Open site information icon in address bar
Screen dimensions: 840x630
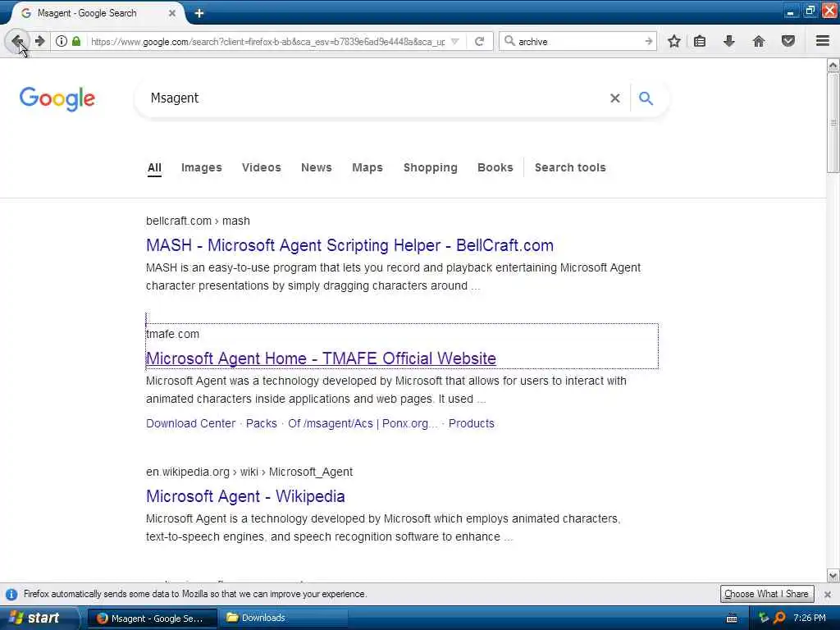click(62, 41)
